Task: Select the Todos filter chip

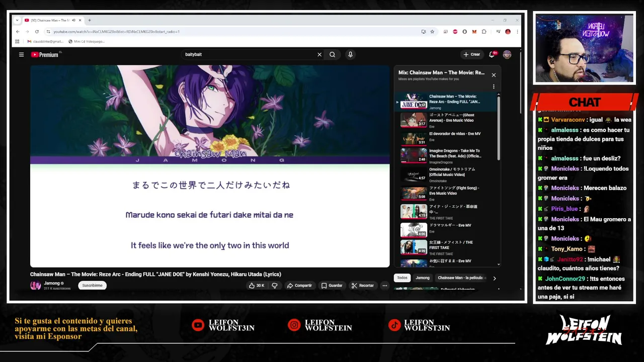Action: (x=402, y=278)
